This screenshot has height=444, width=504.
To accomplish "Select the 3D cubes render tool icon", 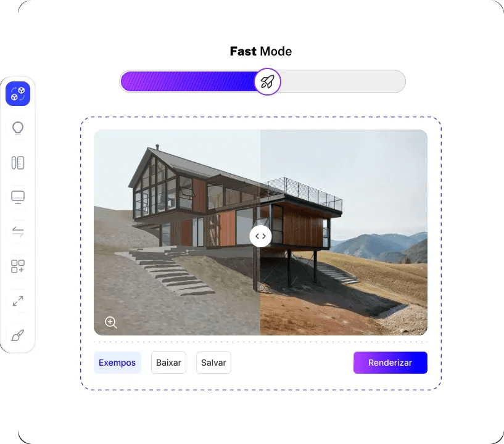I will coord(18,94).
